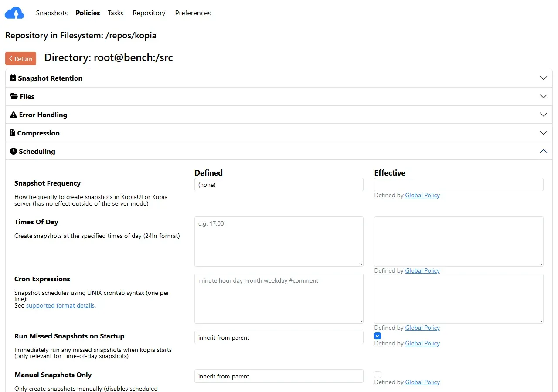Open the Preferences tab
The width and height of the screenshot is (558, 392).
[x=193, y=13]
